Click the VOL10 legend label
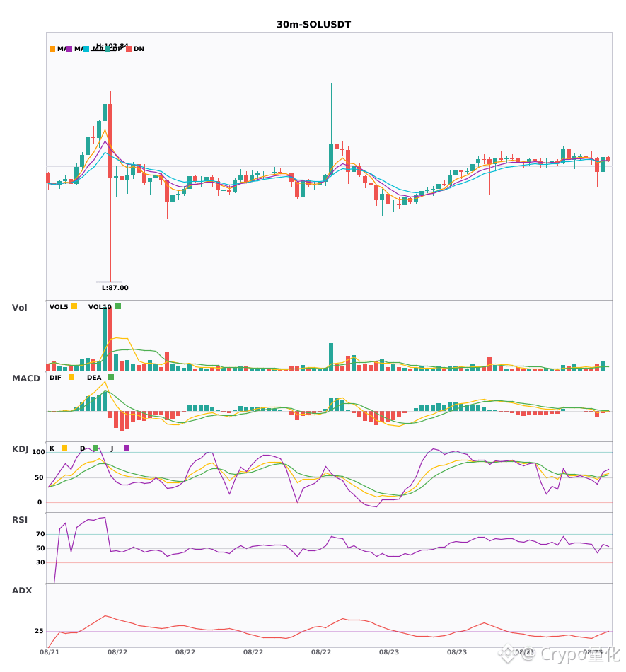Screen dimensions: 626x672 (100, 307)
